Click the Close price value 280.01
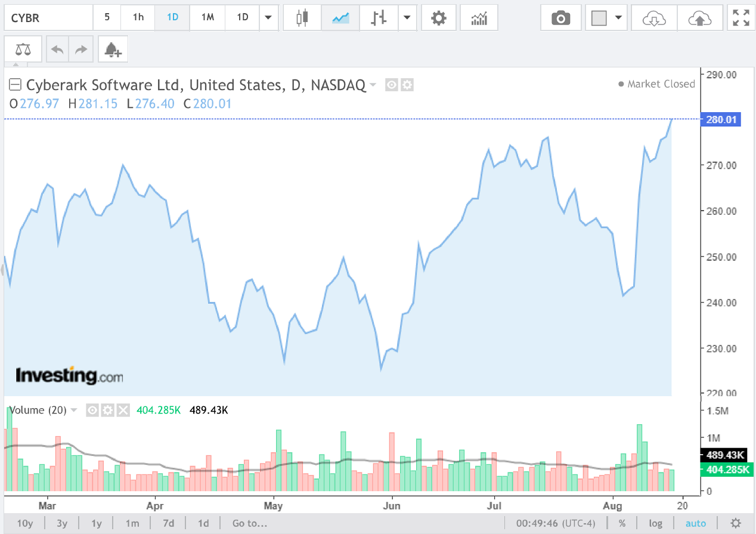This screenshot has width=756, height=534. 212,104
